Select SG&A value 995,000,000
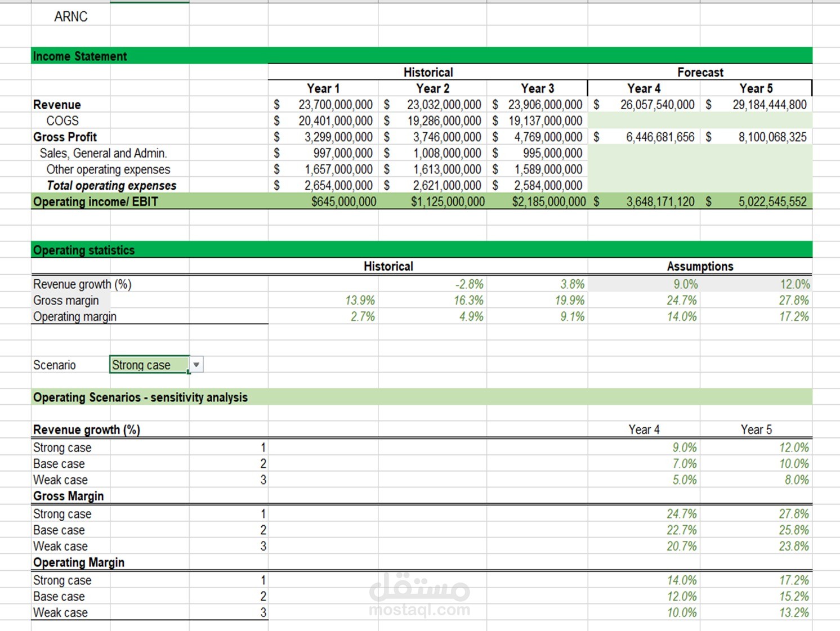840x631 pixels. click(x=537, y=153)
